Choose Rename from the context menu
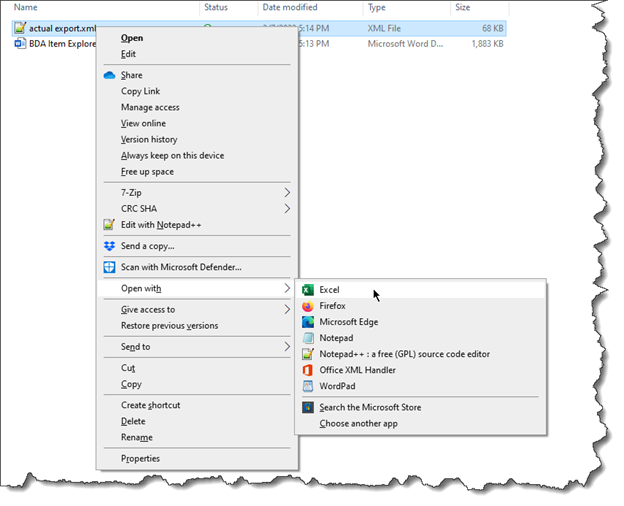The width and height of the screenshot is (624, 506). 197,438
